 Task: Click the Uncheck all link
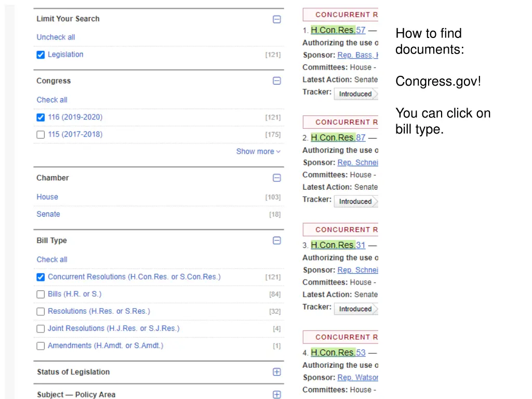pyautogui.click(x=56, y=37)
